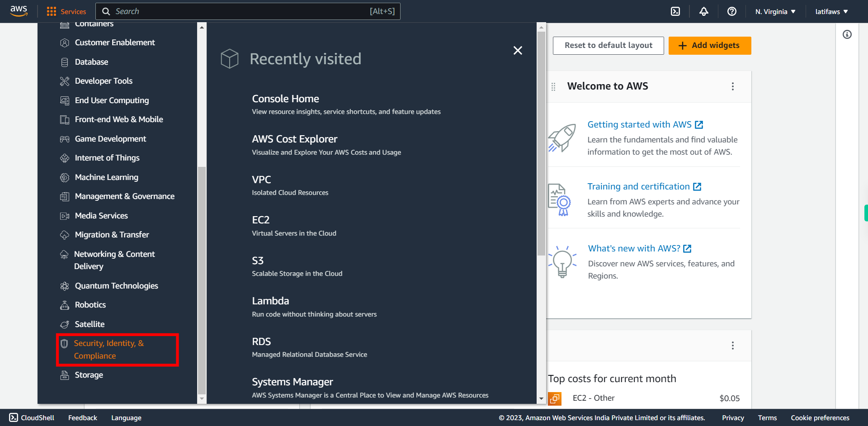Open the cost widget three-dot menu

(732, 346)
